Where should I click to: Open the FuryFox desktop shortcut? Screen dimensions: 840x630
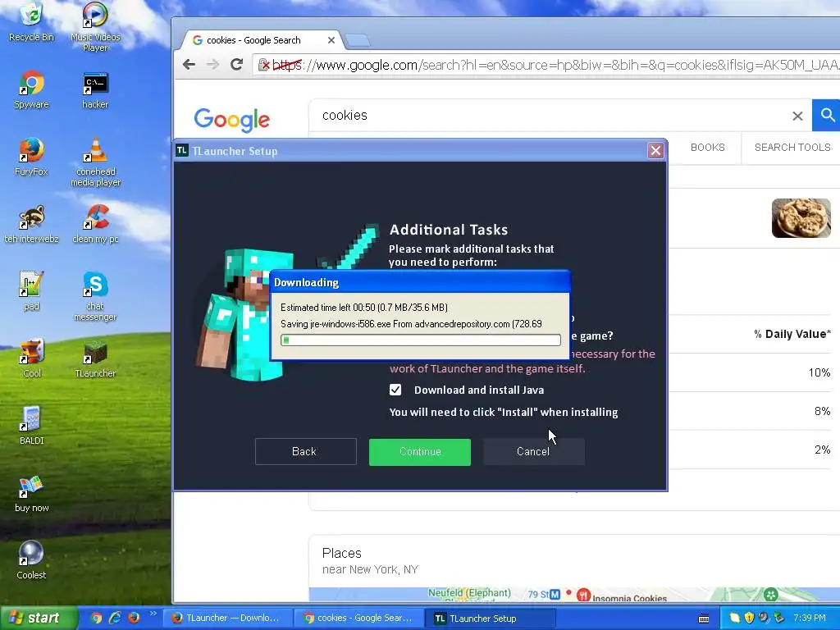pos(31,157)
